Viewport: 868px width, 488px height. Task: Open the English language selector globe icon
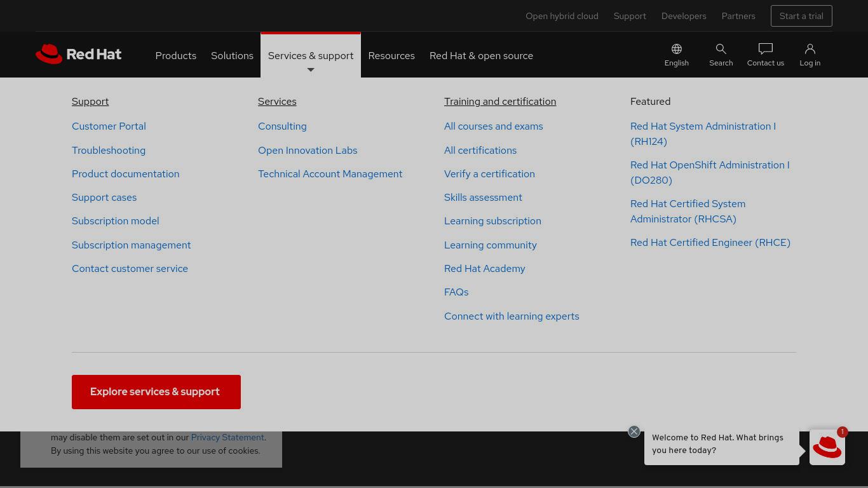coord(677,49)
